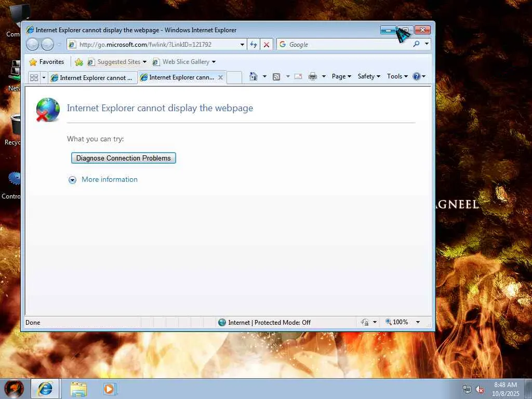
Task: Stop loading with the red X icon
Action: coord(267,45)
